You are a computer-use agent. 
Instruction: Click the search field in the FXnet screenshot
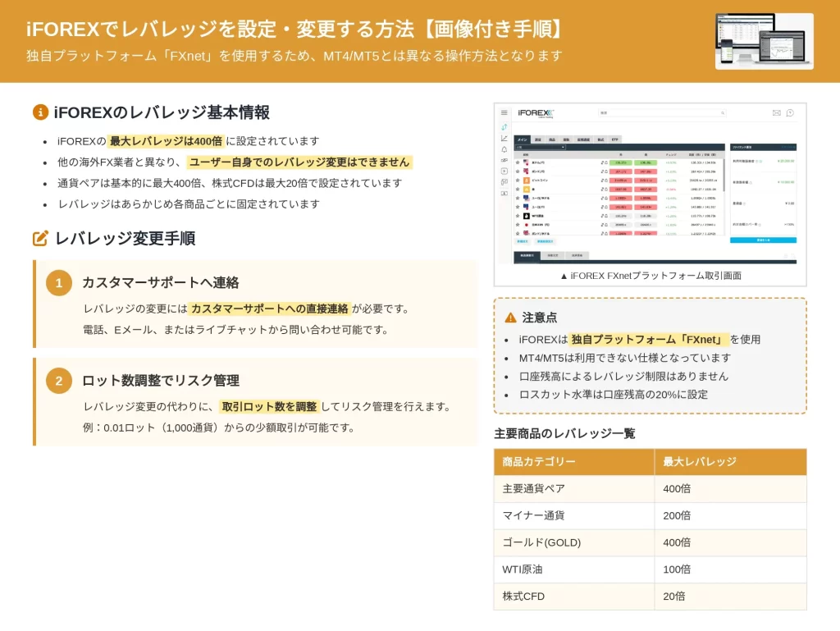(662, 113)
